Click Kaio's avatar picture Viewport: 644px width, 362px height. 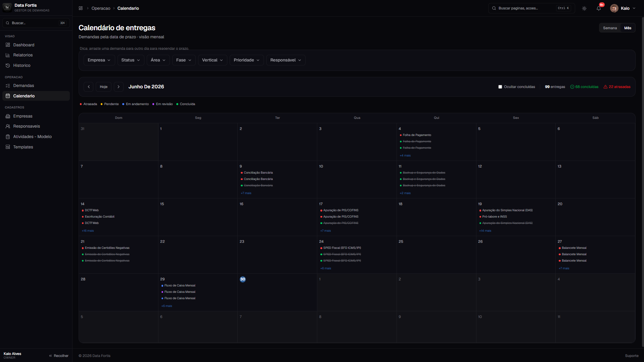click(x=614, y=8)
